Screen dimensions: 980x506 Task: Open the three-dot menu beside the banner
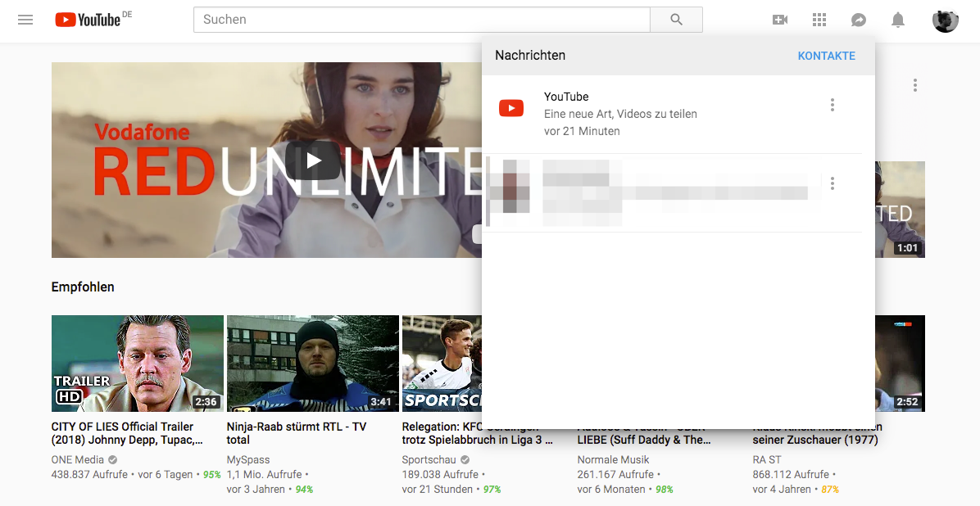tap(915, 85)
